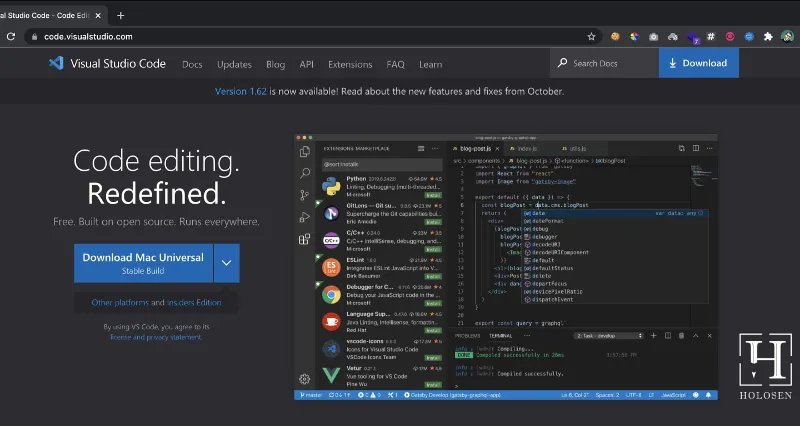
Task: Select the index.js editor tab
Action: click(527, 148)
